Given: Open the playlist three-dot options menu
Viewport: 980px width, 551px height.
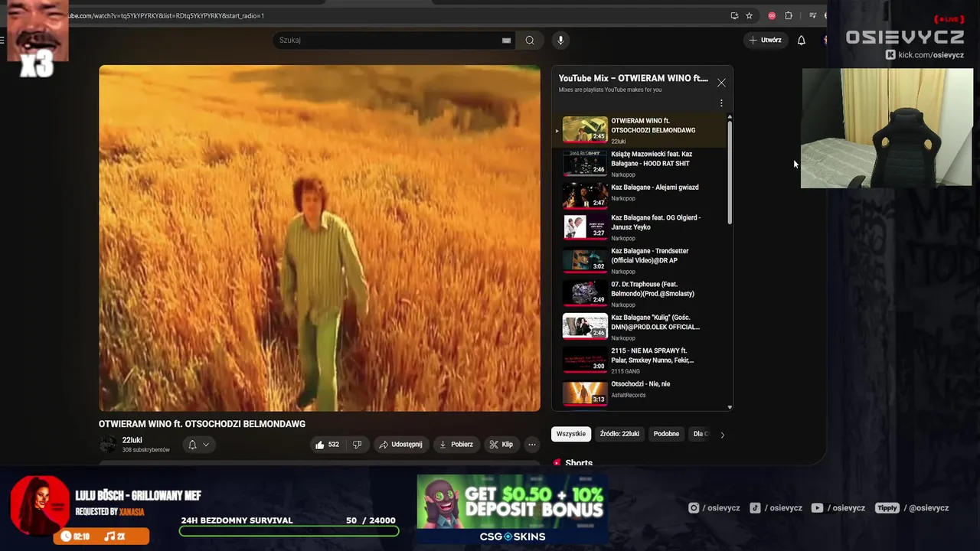Looking at the screenshot, I should click(720, 103).
